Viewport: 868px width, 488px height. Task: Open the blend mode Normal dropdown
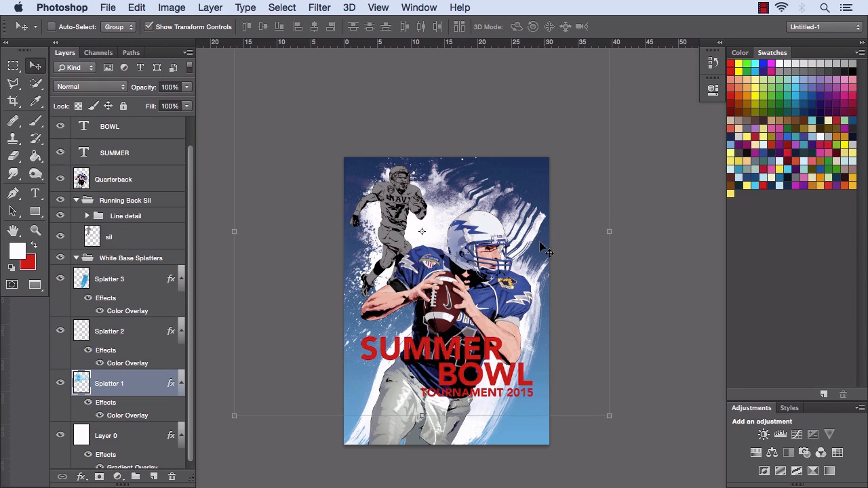(x=91, y=87)
